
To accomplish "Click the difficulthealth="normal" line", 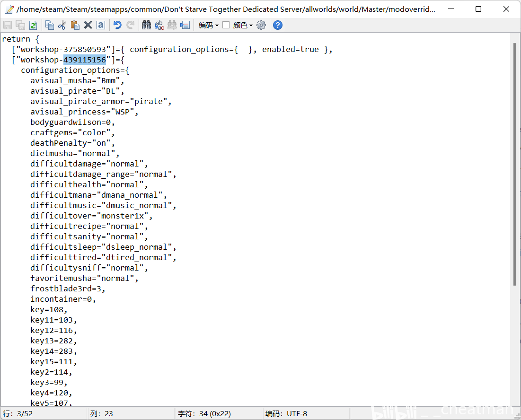I will (x=89, y=184).
